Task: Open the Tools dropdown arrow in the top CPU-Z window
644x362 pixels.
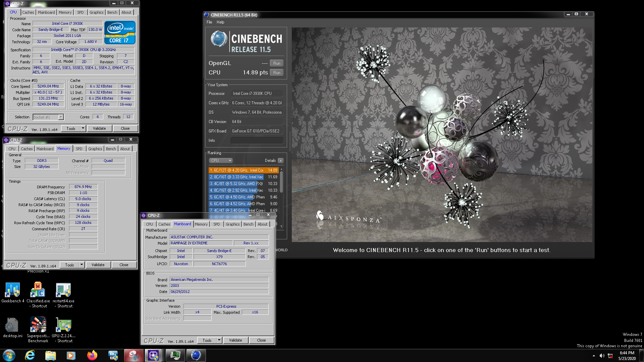Action: tap(83, 128)
